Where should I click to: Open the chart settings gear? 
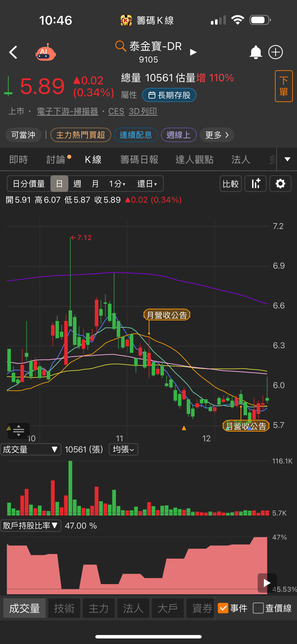click(x=280, y=184)
